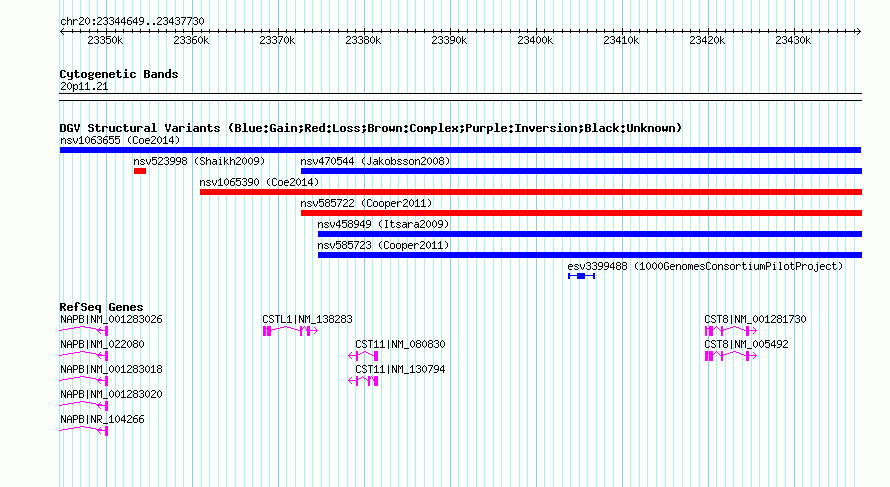Click the CST11|NM_130794 text label
The height and width of the screenshot is (487, 890).
400,370
